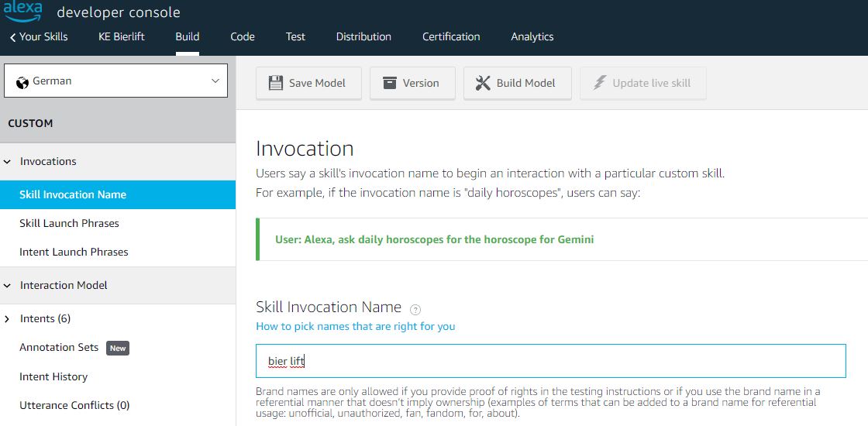The height and width of the screenshot is (426, 868).
Task: Click the Build Model wrench tools icon
Action: [x=483, y=83]
